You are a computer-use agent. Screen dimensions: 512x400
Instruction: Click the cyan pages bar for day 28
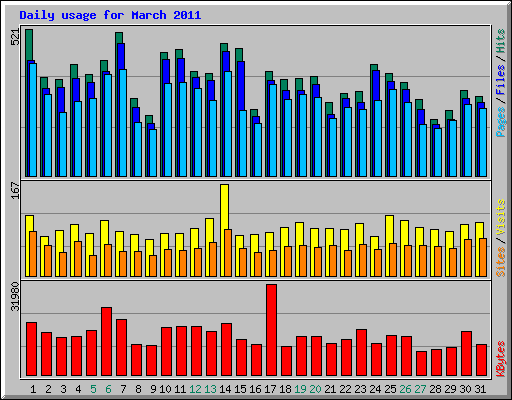[x=438, y=152]
